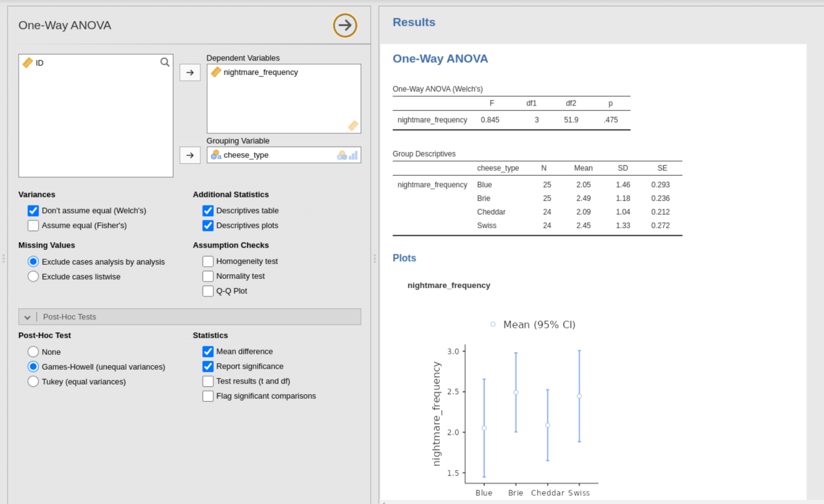Click the nightmare_frequency plot title

[449, 285]
